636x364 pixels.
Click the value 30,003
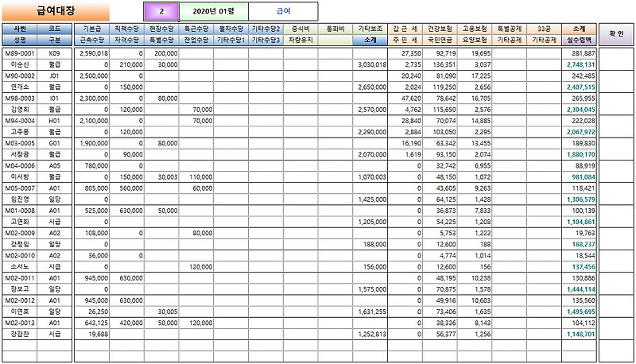[x=161, y=177]
